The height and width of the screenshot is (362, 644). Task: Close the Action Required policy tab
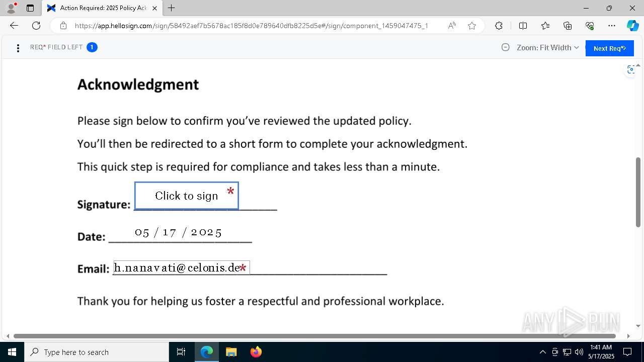coord(154,8)
